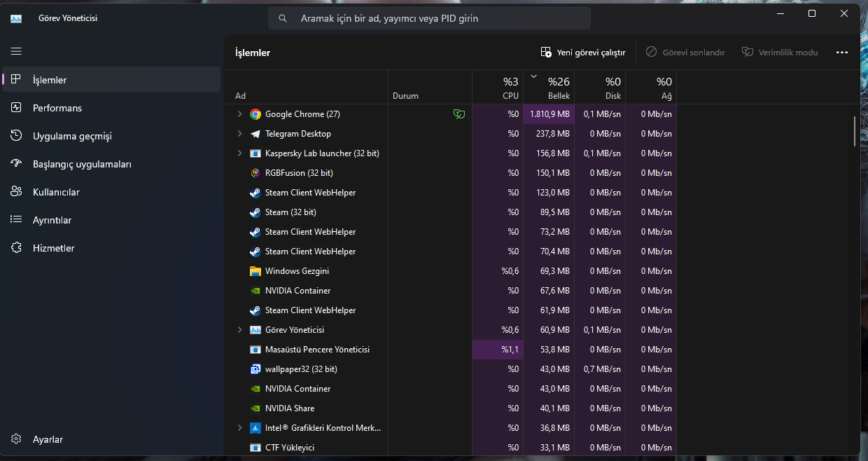868x461 pixels.
Task: Open Ayarlar settings gear
Action: pyautogui.click(x=16, y=439)
